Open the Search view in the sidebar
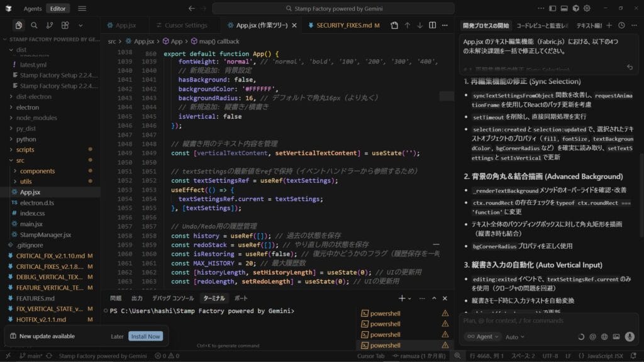This screenshot has height=362, width=644. pos(34,26)
